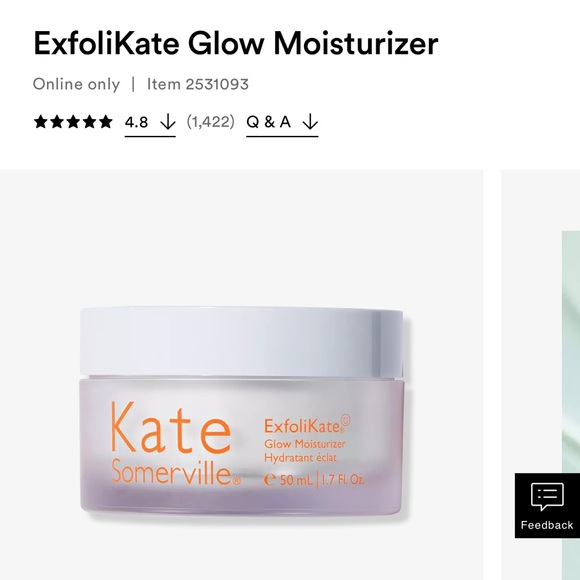Click the middle star of the rating row
580x580 pixels.
[x=73, y=122]
